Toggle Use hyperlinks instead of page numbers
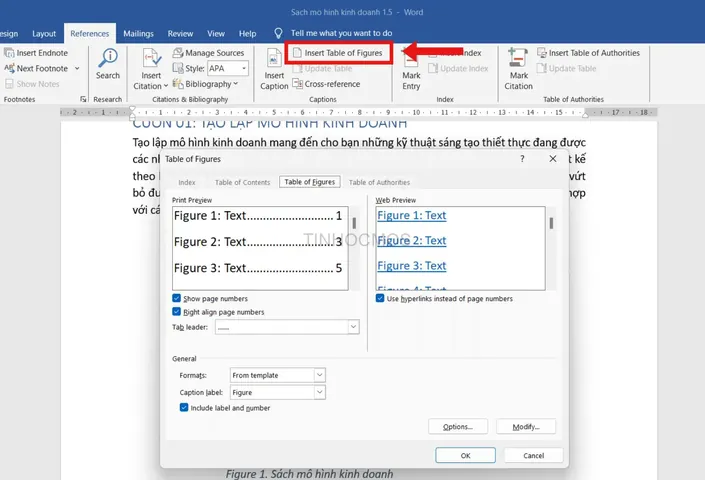 click(x=380, y=298)
